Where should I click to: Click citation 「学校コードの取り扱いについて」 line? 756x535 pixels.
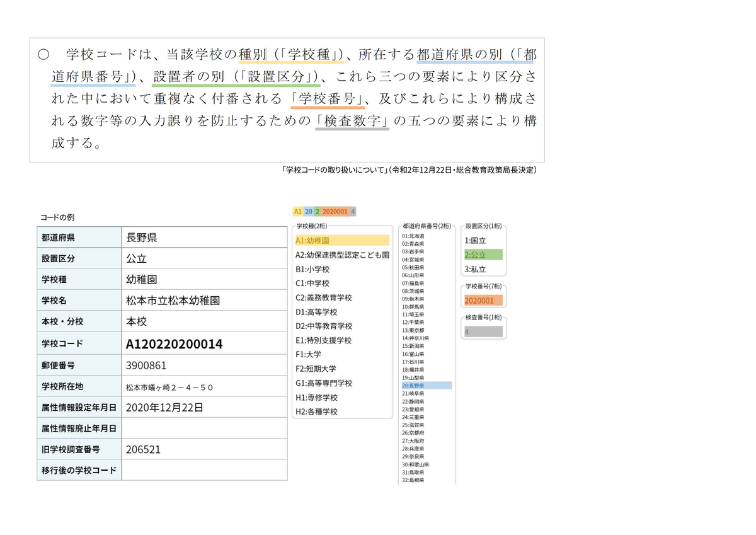pyautogui.click(x=409, y=170)
